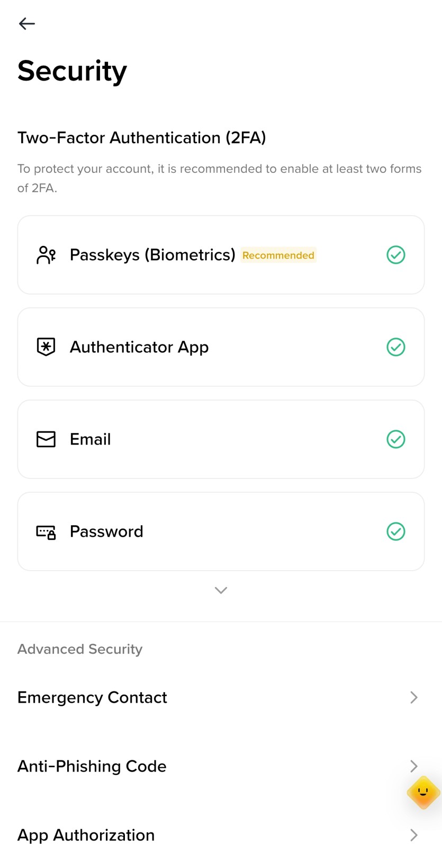Open the Authenticator App settings card

click(x=221, y=347)
